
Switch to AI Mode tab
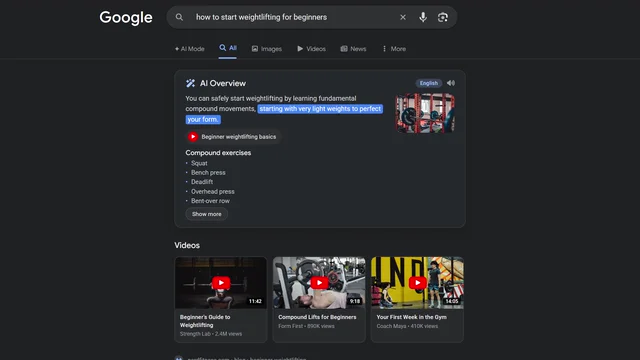click(x=189, y=49)
